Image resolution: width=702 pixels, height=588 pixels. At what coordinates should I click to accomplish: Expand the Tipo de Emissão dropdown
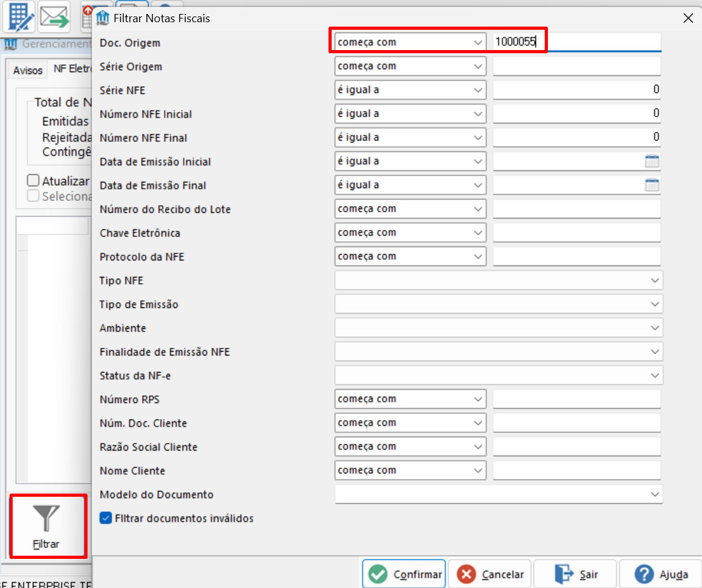[498, 304]
